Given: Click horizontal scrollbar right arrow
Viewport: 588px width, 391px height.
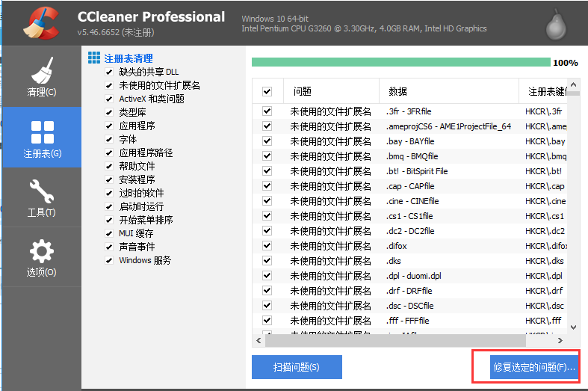Looking at the screenshot, I should pyautogui.click(x=560, y=341).
